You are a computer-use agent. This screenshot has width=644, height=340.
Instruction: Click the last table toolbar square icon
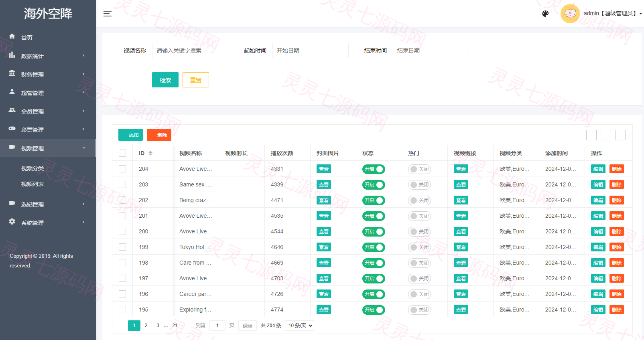(620, 135)
